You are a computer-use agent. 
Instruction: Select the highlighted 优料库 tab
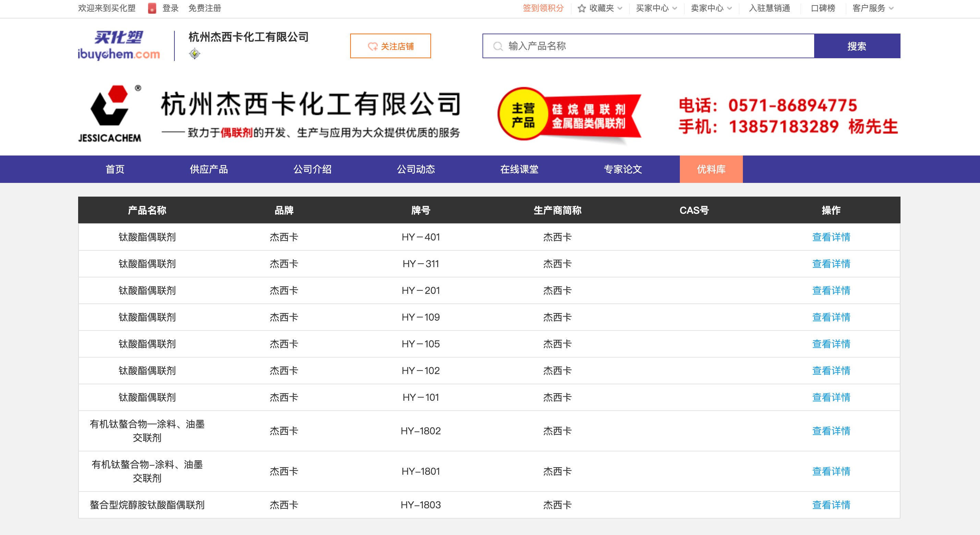[x=711, y=169]
